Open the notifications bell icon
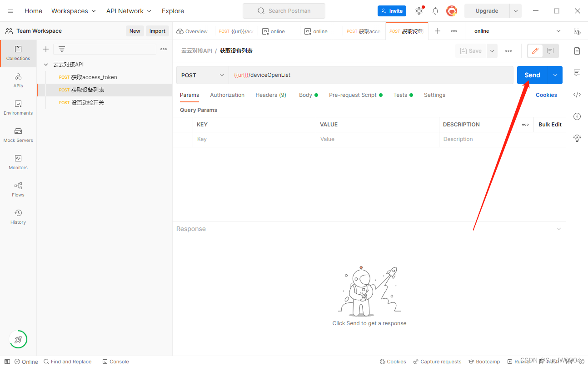 [435, 11]
